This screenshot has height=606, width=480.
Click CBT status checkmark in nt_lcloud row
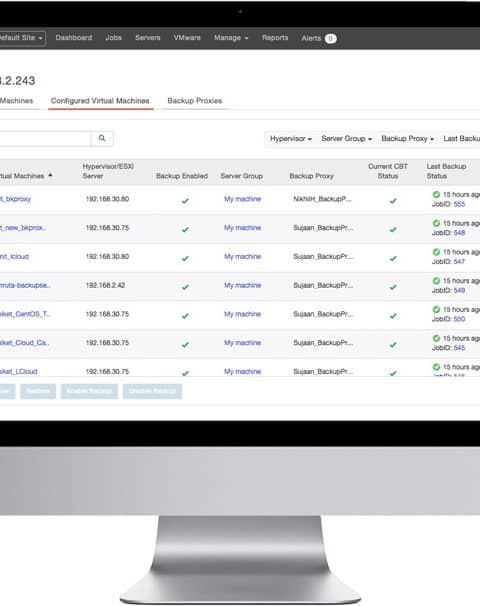click(x=393, y=258)
